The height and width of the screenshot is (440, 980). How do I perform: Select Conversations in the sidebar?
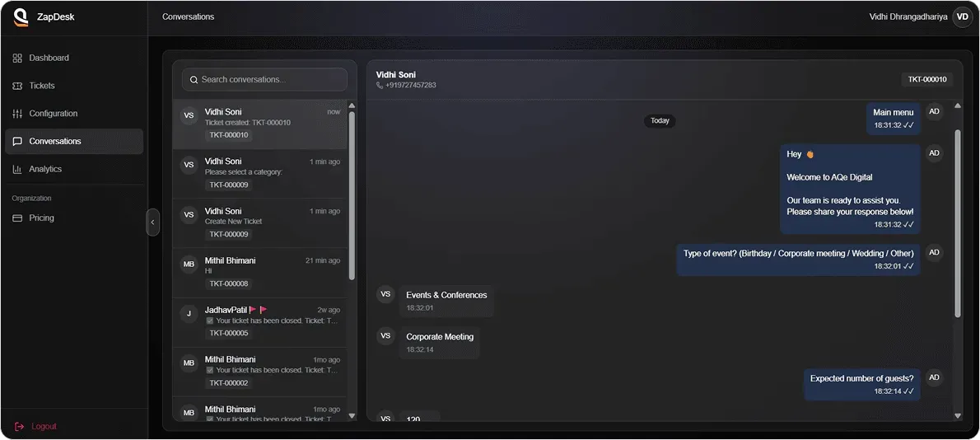pyautogui.click(x=74, y=141)
